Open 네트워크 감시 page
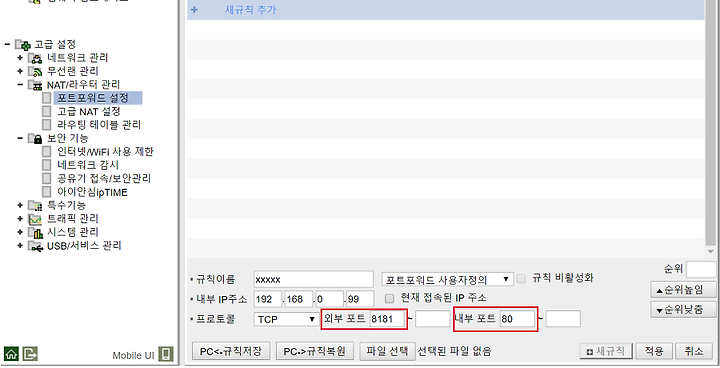This screenshot has width=720, height=368. pyautogui.click(x=88, y=165)
